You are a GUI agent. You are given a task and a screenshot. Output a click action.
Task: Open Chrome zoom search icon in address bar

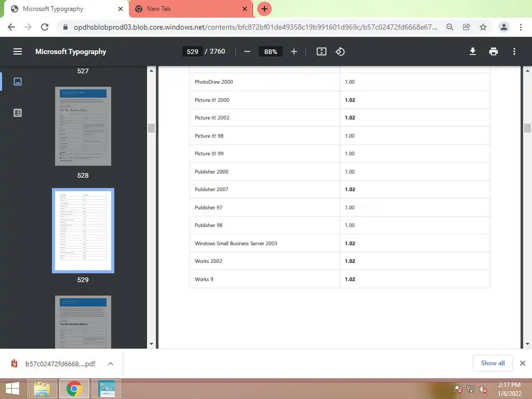449,27
